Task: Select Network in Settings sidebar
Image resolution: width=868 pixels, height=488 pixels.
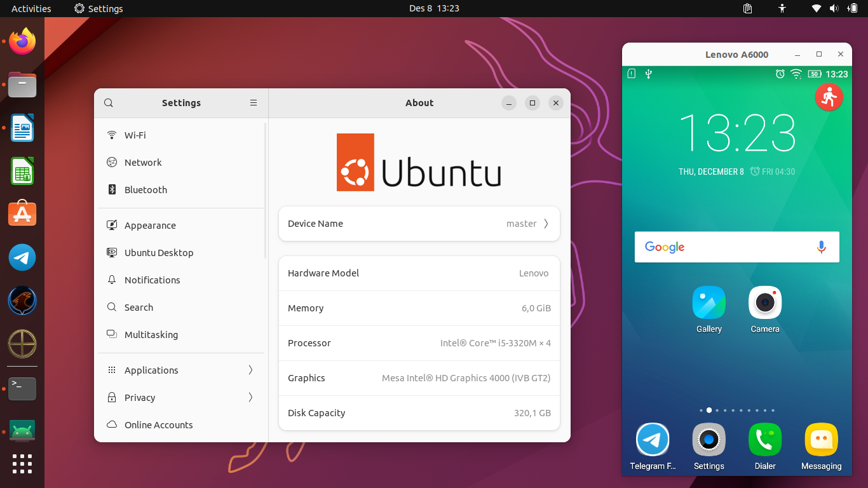Action: (x=180, y=163)
